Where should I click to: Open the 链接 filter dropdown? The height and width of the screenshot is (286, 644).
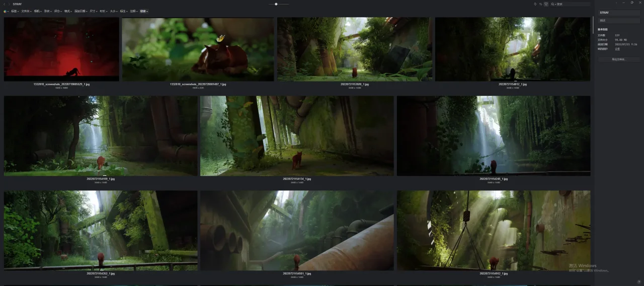coord(144,11)
